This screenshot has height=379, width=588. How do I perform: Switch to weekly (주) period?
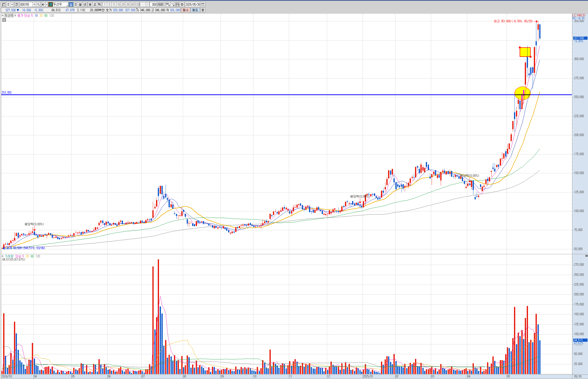(75, 4)
